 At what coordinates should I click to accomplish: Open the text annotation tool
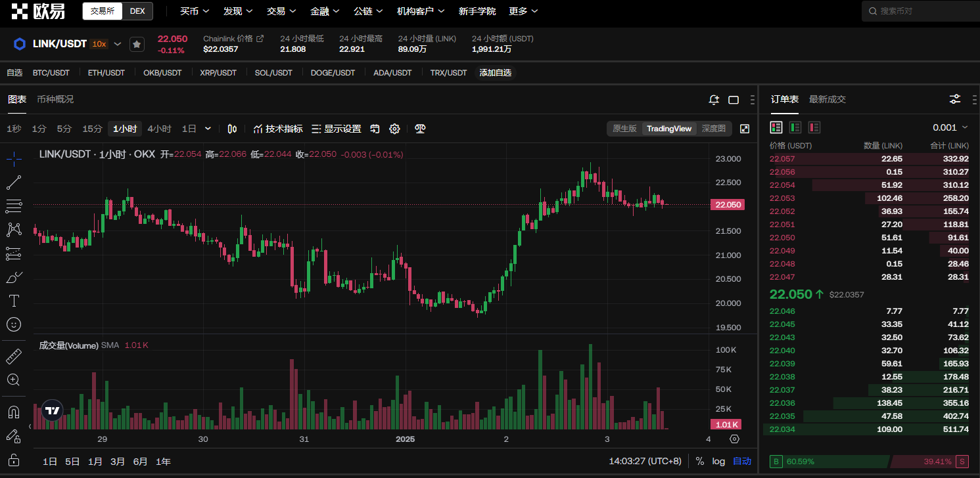pos(14,301)
